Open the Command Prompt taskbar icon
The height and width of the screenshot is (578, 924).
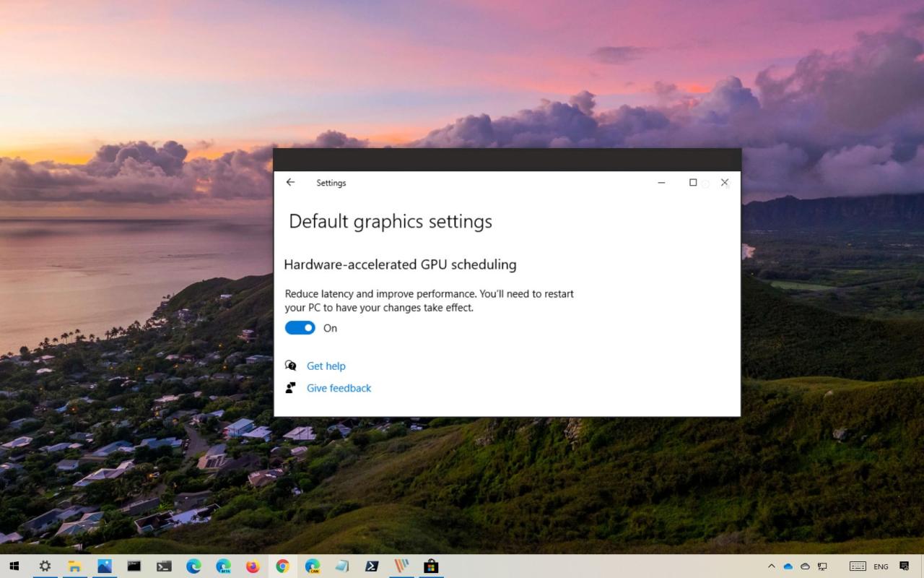click(134, 566)
